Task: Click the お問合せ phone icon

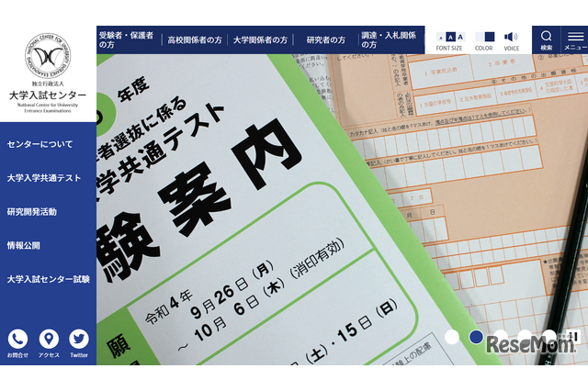Action: pos(17,339)
